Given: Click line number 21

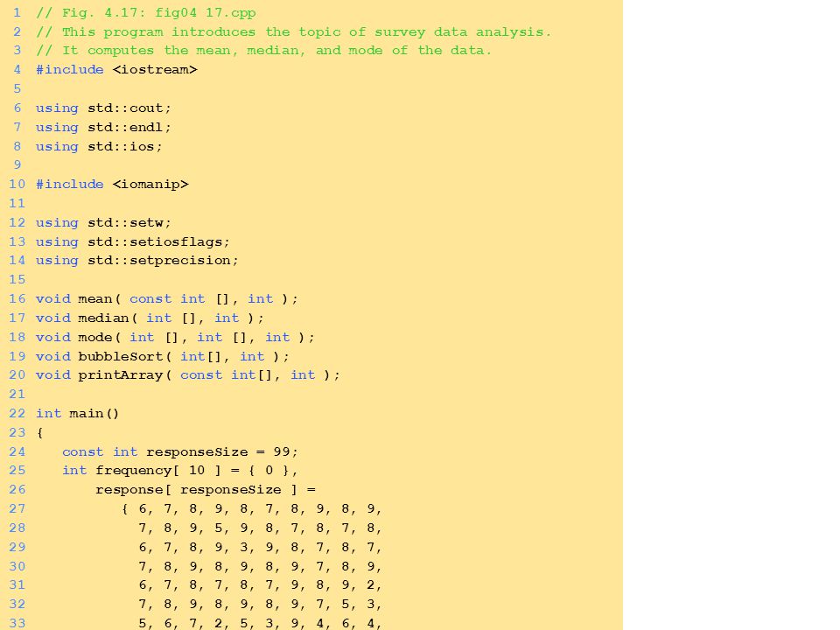Looking at the screenshot, I should tap(17, 395).
